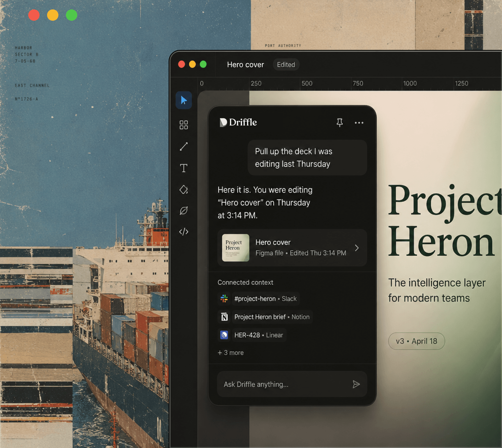Open the Hero cover Figma file card

point(292,248)
